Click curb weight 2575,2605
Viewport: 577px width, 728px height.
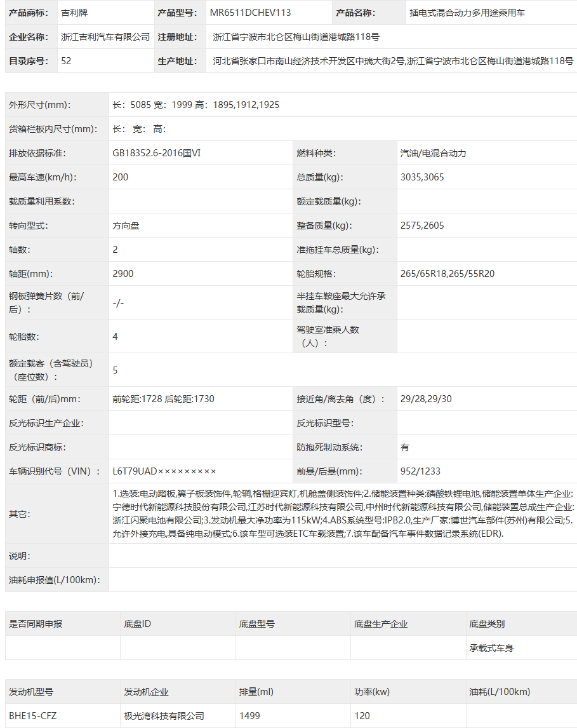tap(422, 226)
